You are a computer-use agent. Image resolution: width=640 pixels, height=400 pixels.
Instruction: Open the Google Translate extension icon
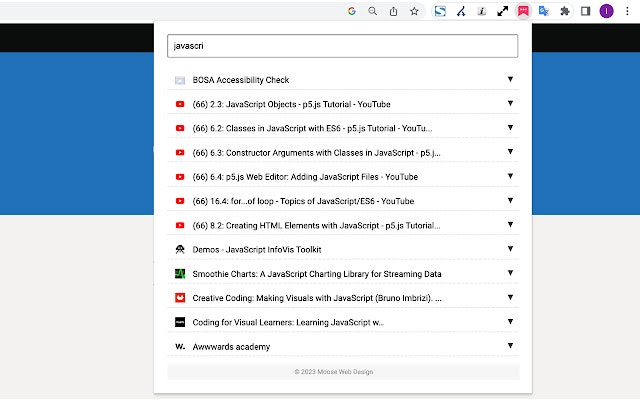pos(544,11)
